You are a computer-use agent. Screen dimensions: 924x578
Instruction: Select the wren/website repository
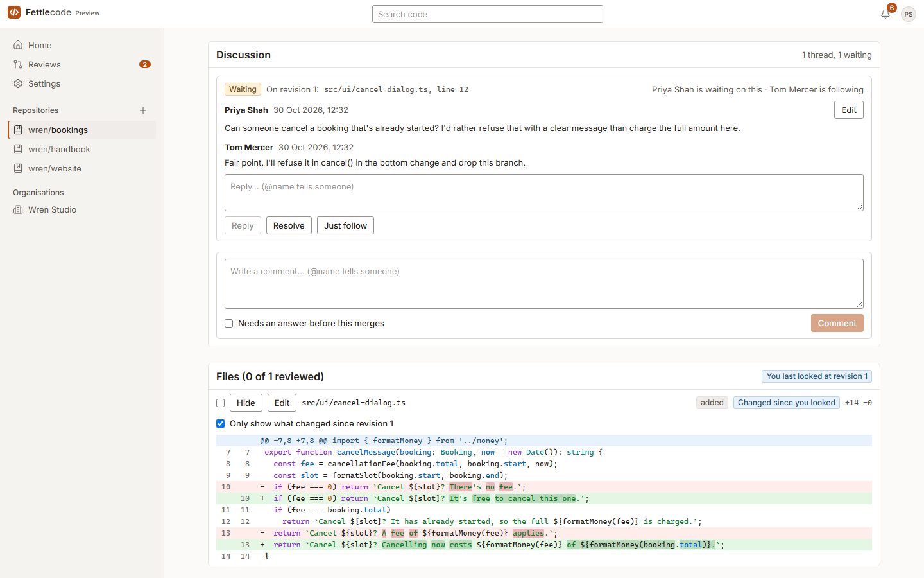point(82,168)
